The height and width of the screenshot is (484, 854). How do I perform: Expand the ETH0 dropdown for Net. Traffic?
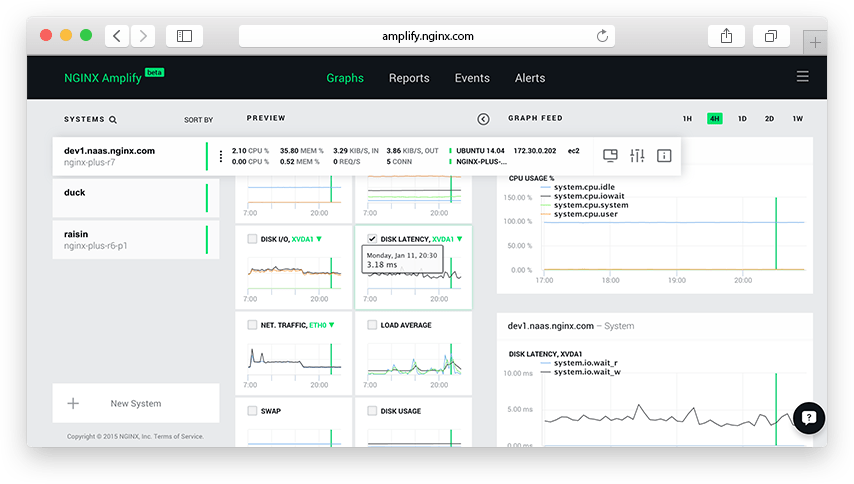(322, 325)
